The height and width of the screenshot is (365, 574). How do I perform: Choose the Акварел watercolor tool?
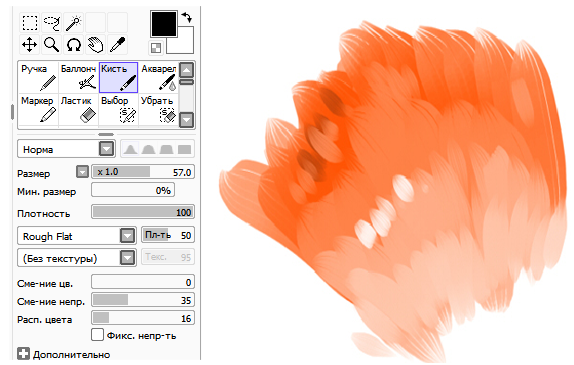[x=158, y=78]
